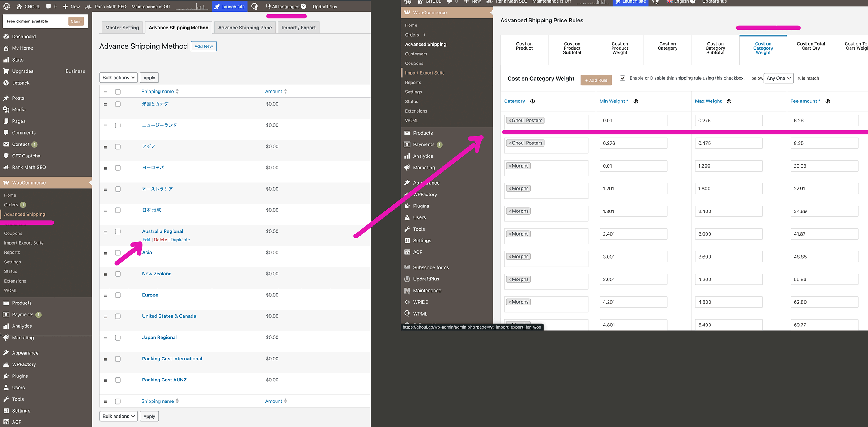The image size is (868, 427).
Task: Click the Category help question-mark icon
Action: [x=532, y=101]
